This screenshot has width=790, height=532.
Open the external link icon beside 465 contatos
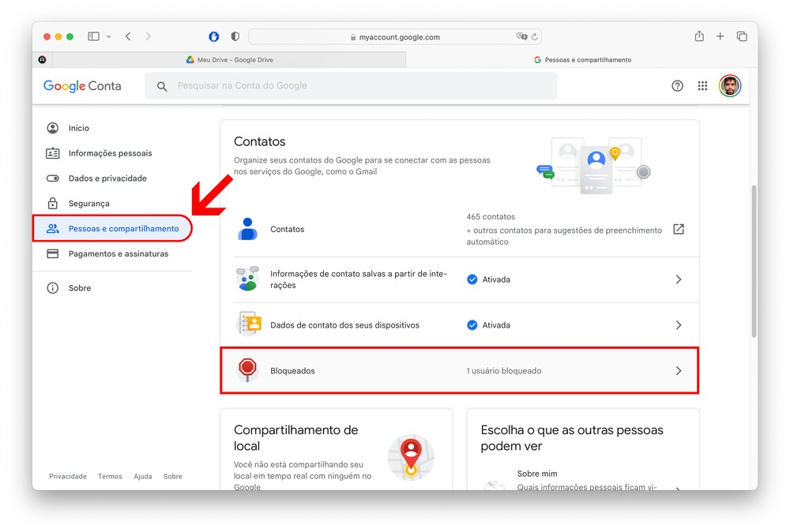point(679,229)
